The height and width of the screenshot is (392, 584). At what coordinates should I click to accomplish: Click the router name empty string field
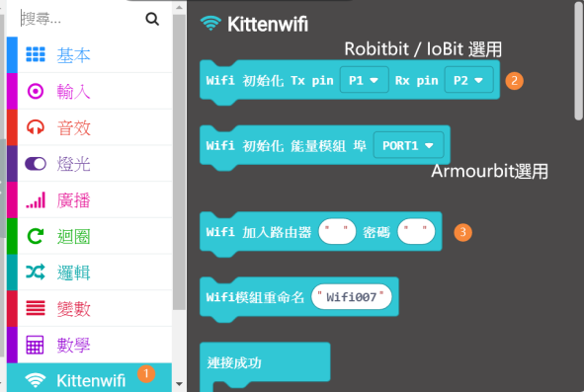[x=337, y=232]
